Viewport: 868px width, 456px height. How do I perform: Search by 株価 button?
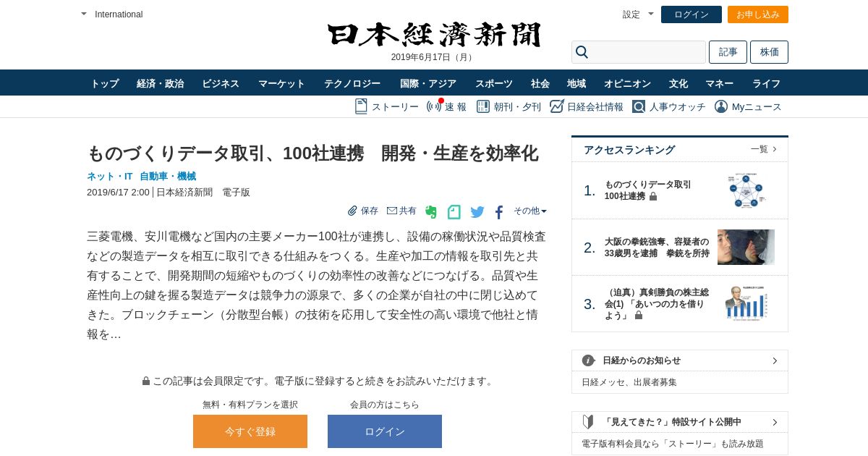(769, 52)
